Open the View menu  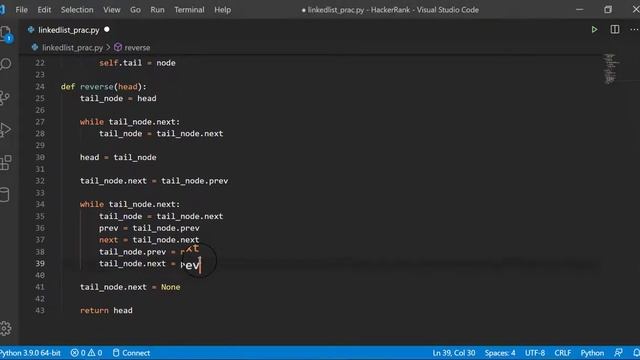coord(111,10)
